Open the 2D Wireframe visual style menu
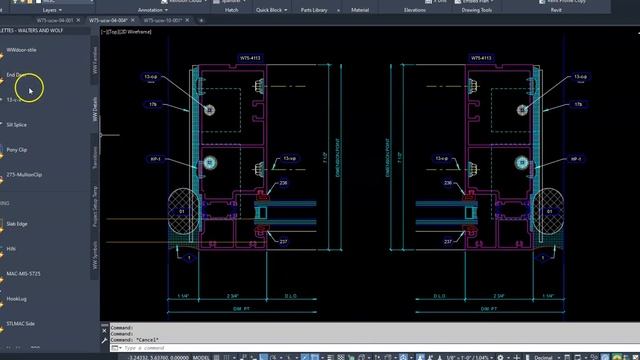The image size is (640, 360). [x=134, y=31]
